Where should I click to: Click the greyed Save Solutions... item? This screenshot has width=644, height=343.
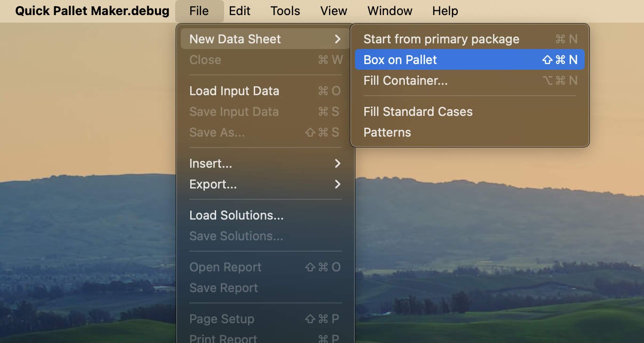(x=266, y=236)
